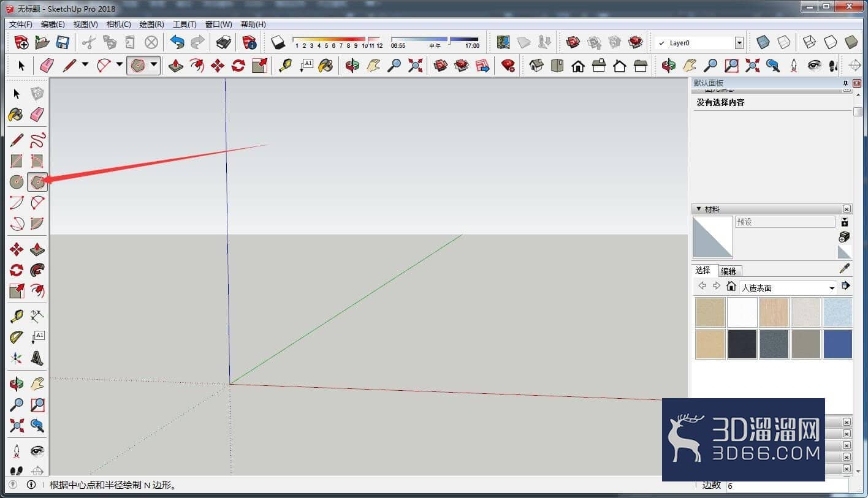
Task: Click the 边数 sides input field
Action: click(788, 485)
